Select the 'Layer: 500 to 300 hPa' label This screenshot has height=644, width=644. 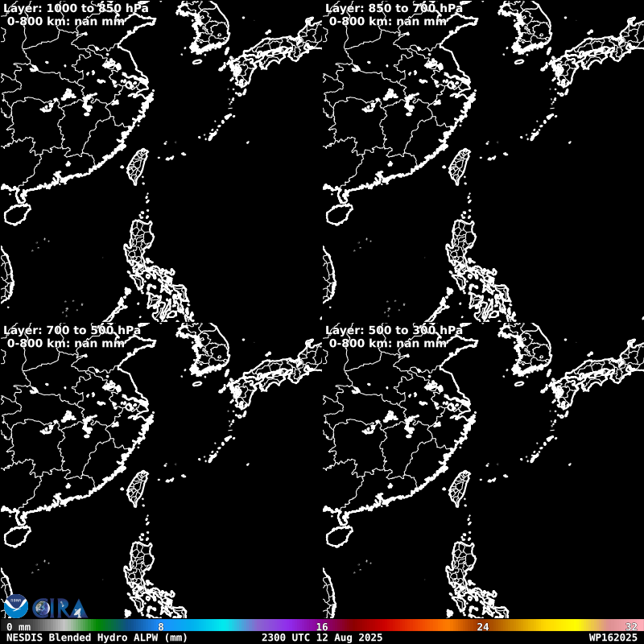click(x=394, y=330)
